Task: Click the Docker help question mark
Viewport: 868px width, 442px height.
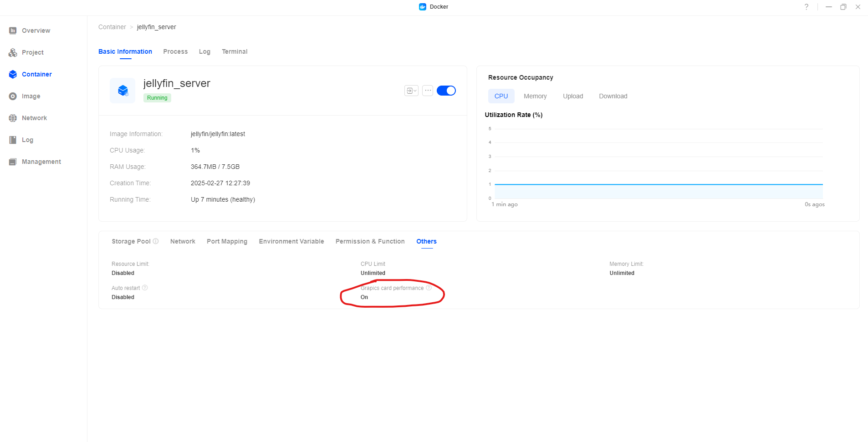Action: pyautogui.click(x=807, y=7)
